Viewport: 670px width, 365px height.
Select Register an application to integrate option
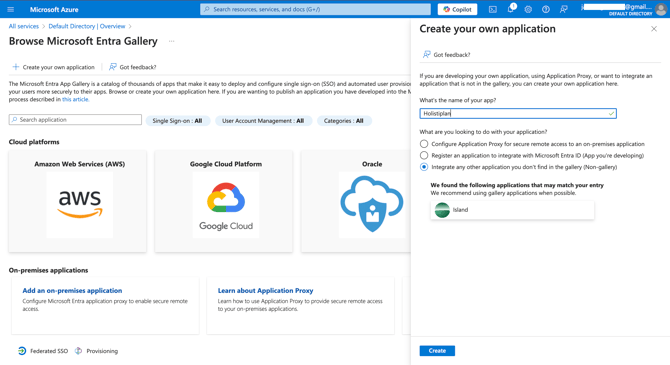coord(424,155)
